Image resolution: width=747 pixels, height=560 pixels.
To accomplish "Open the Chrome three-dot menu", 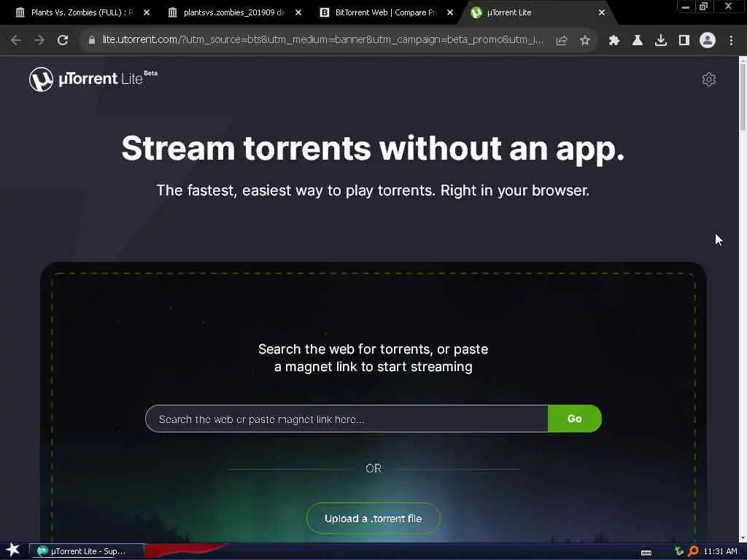I will [x=731, y=40].
